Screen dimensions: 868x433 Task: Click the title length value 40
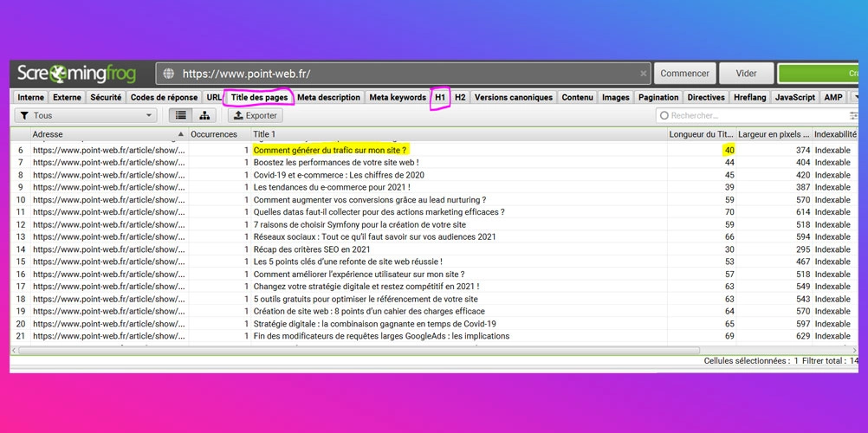(x=729, y=150)
